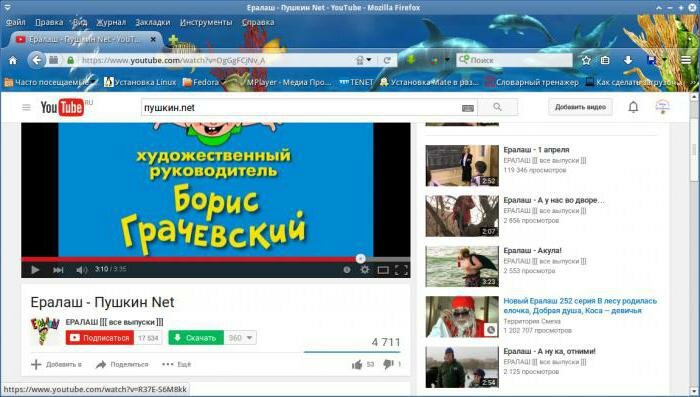Viewport: 700px width, 397px height.
Task: Open the YouTube guide hamburger menu
Action: tap(26, 107)
